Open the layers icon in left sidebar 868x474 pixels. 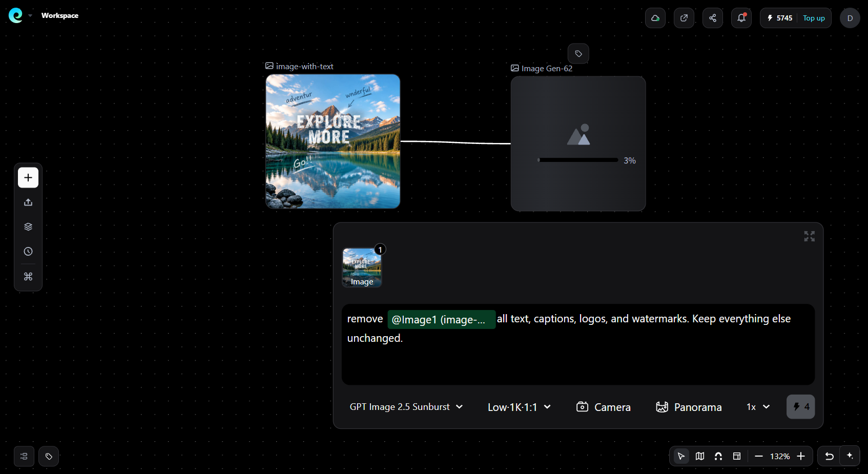(x=28, y=227)
